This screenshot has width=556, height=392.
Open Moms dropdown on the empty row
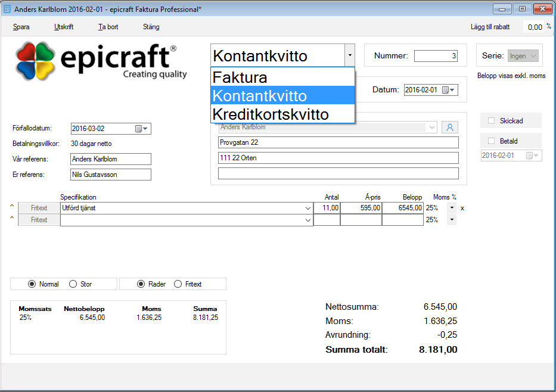[x=452, y=220]
